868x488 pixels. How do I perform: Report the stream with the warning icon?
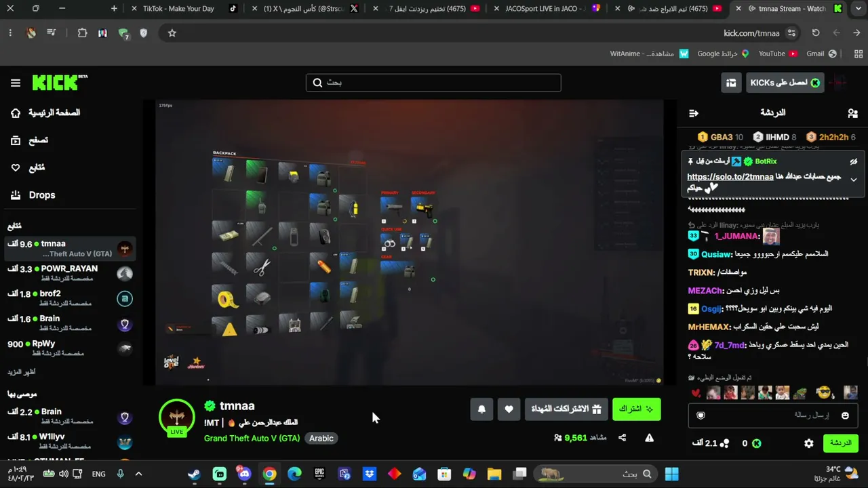click(x=649, y=438)
